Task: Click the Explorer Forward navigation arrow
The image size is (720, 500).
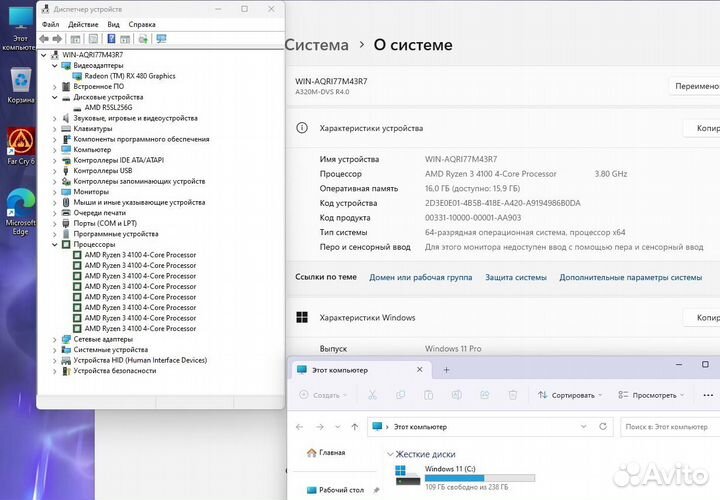Action: point(320,427)
